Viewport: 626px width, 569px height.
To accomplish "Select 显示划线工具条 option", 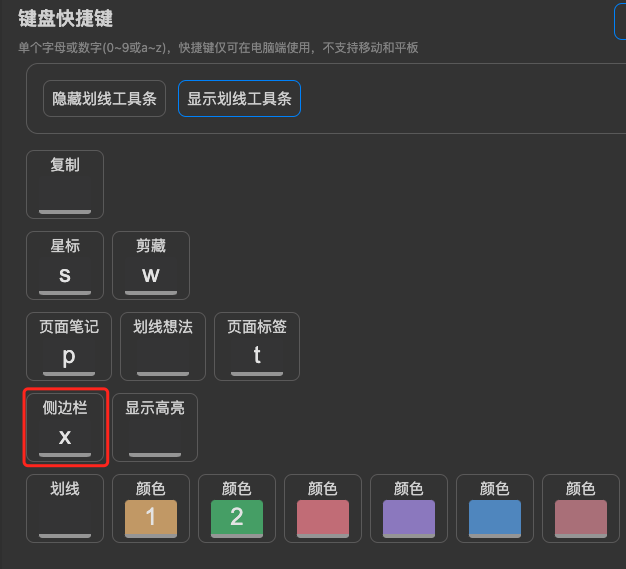I will pyautogui.click(x=239, y=99).
